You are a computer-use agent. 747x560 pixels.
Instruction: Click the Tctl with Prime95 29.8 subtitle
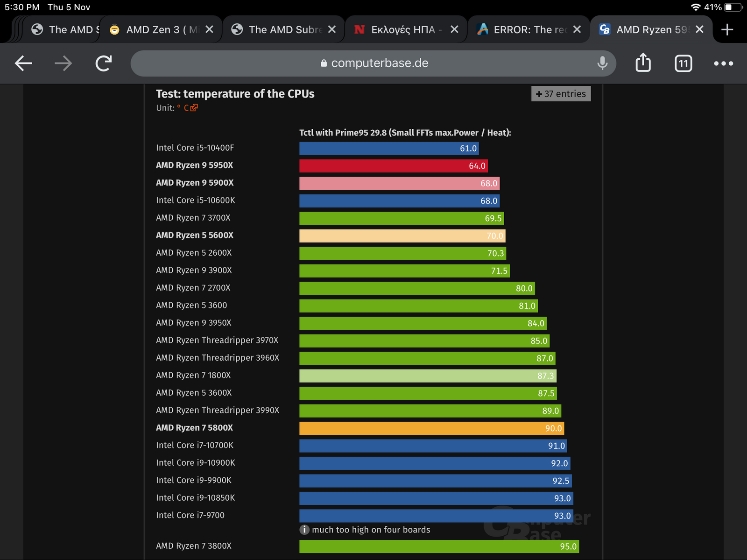click(x=405, y=133)
